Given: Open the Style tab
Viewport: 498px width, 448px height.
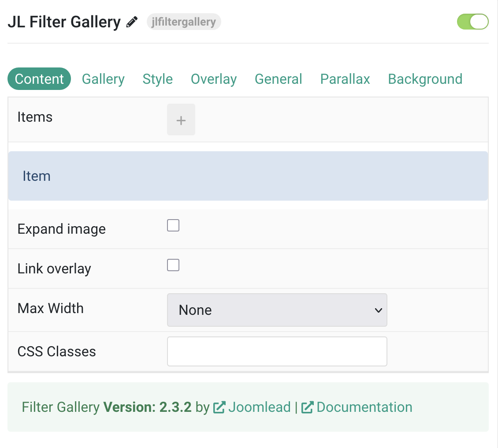Looking at the screenshot, I should click(157, 79).
